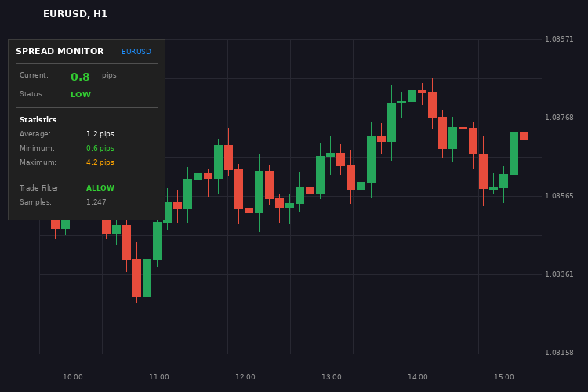This screenshot has height=392, width=588.
Task: Click the current spread value 0.8
Action: pos(80,77)
